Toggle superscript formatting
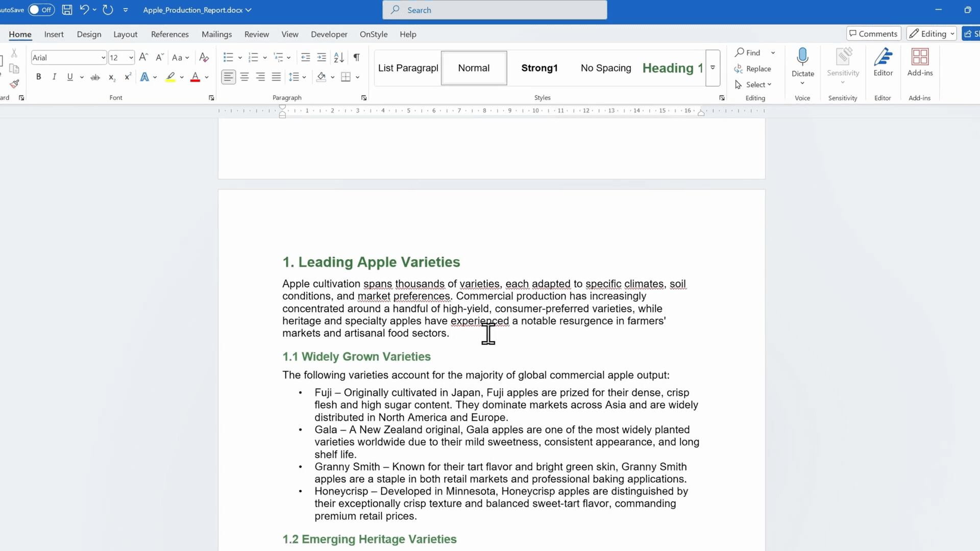The image size is (980, 551). click(128, 77)
